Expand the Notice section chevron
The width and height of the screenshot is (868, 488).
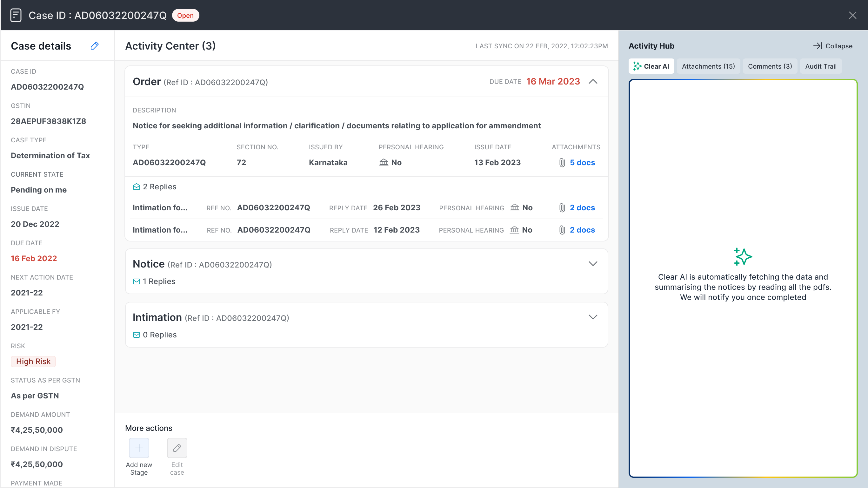(593, 264)
